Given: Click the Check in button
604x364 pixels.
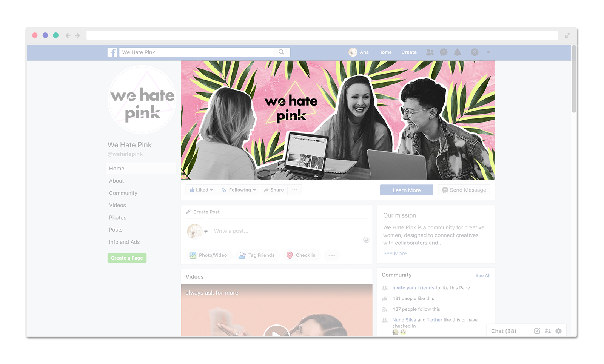Looking at the screenshot, I should coord(301,255).
